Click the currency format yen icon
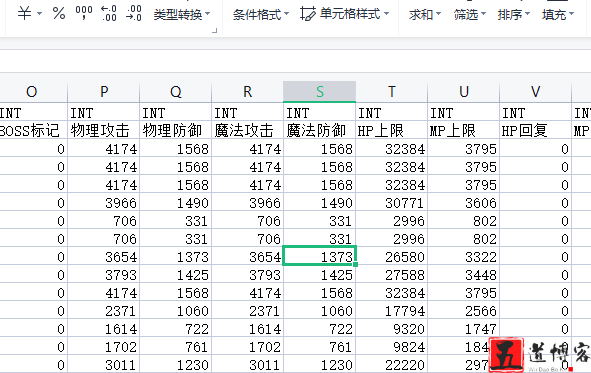This screenshot has height=373, width=591. 24,14
